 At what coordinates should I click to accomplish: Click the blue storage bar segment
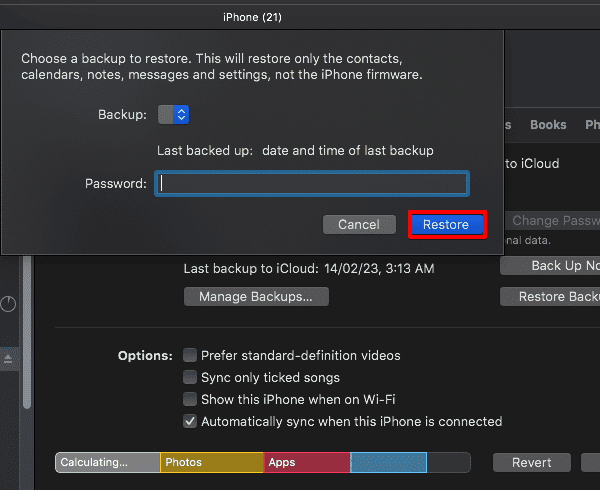point(388,463)
